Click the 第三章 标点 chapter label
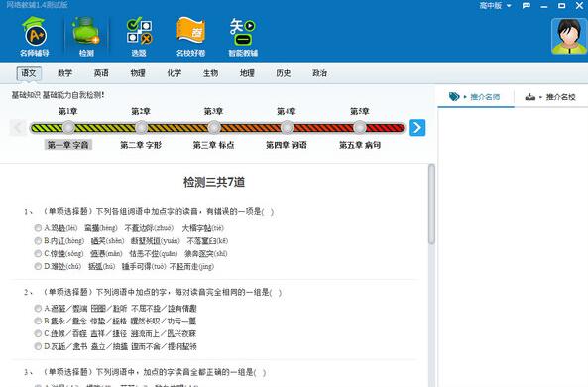 213,145
